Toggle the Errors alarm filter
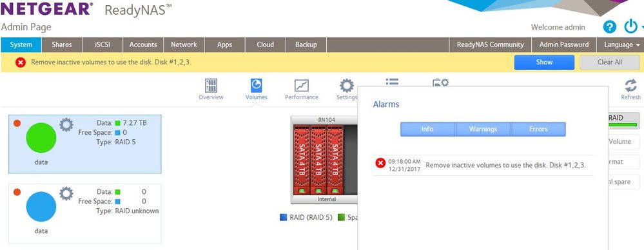This screenshot has width=644, height=250. 538,129
